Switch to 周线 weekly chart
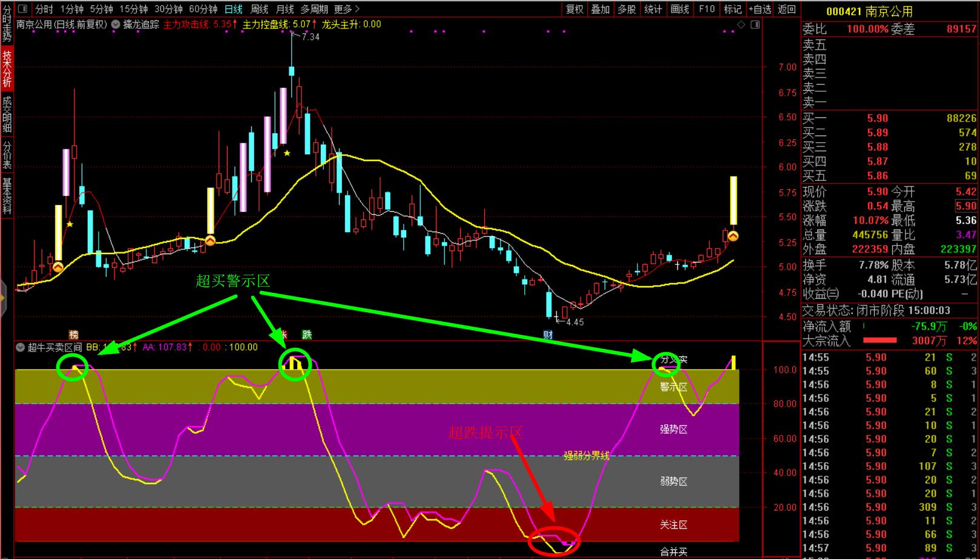 (259, 9)
